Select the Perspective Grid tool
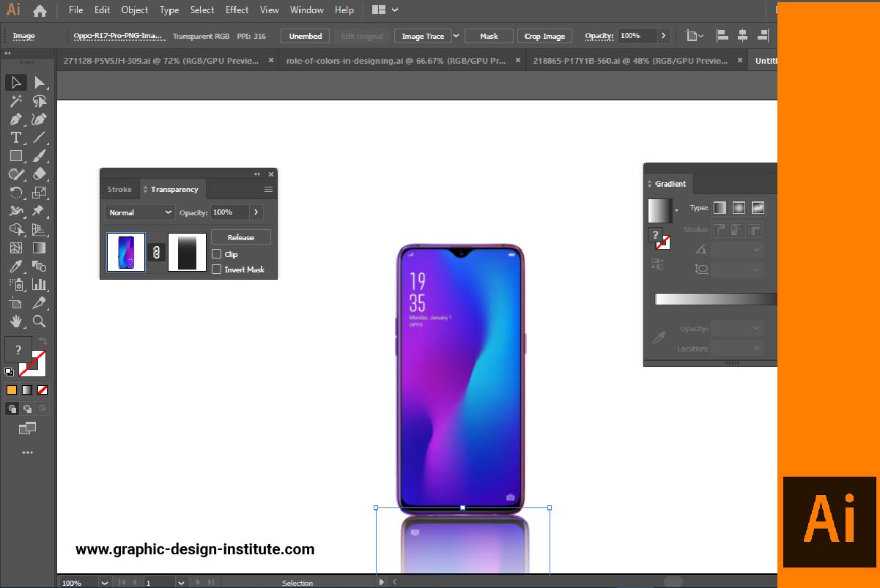This screenshot has width=880, height=588. pos(40,230)
